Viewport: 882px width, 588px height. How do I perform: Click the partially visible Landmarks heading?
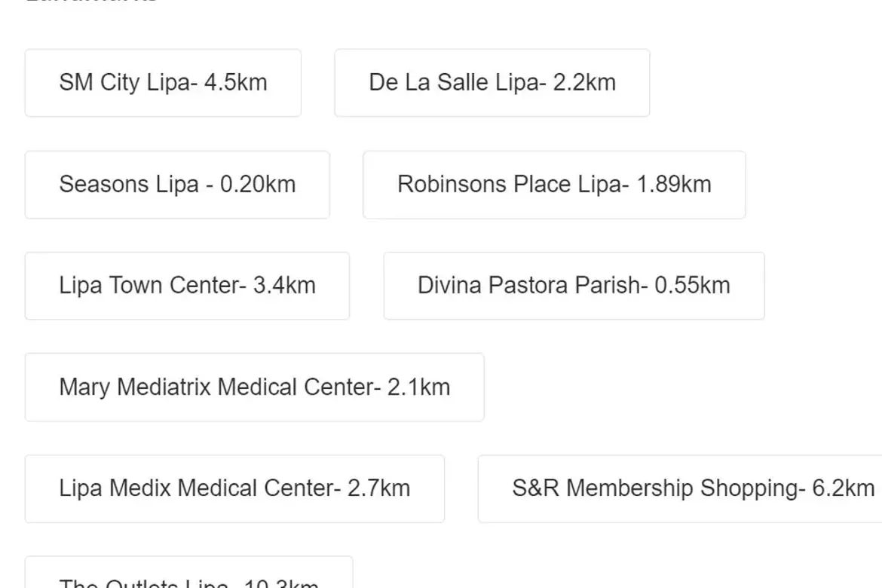point(92,2)
